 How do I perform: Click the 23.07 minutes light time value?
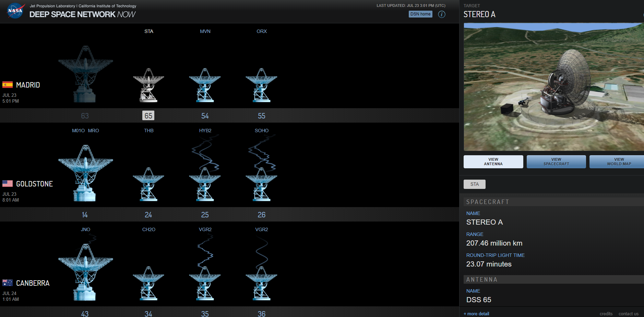(x=489, y=264)
